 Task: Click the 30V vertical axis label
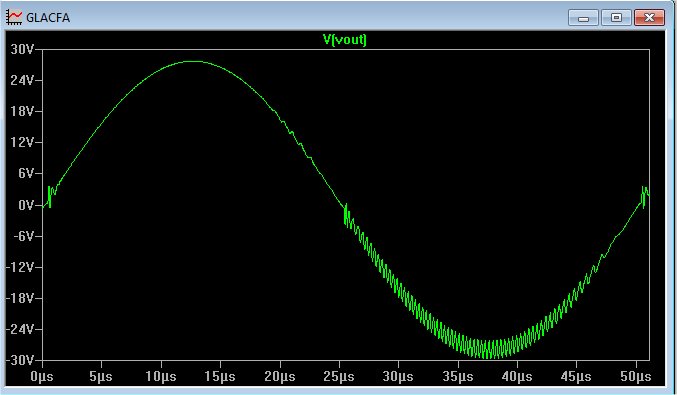(x=22, y=49)
